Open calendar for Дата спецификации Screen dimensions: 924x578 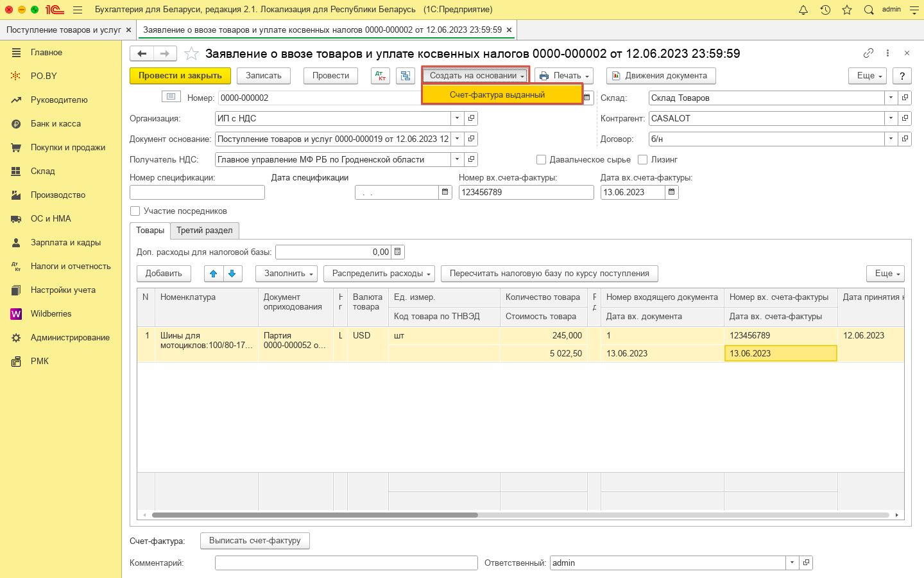445,192
